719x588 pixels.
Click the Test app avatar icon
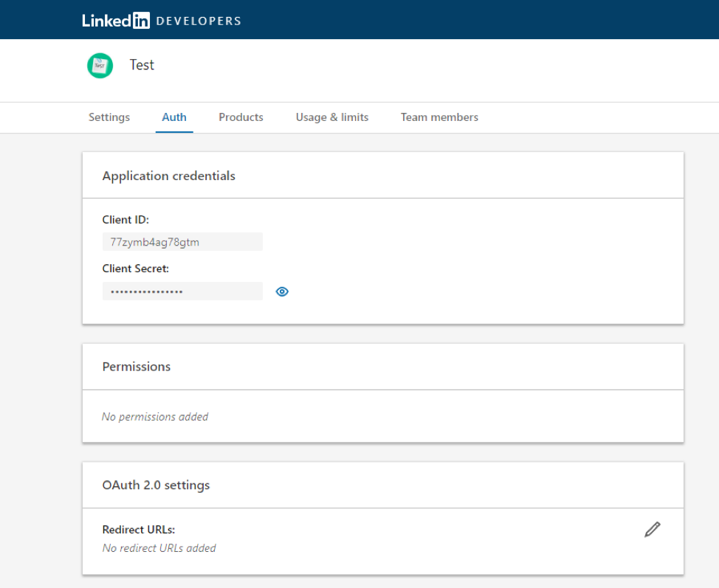pyautogui.click(x=100, y=66)
